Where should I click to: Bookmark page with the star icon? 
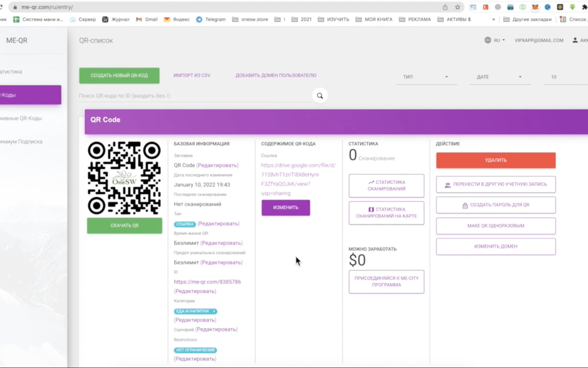coord(458,7)
